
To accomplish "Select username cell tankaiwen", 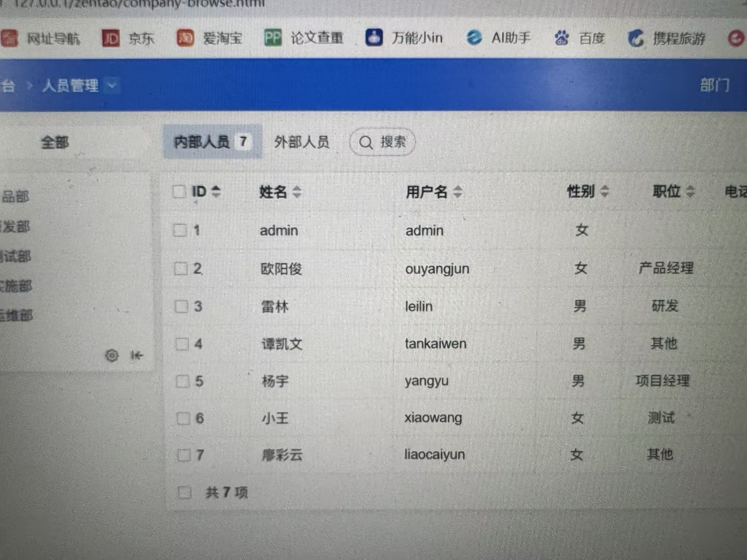I will [x=435, y=344].
